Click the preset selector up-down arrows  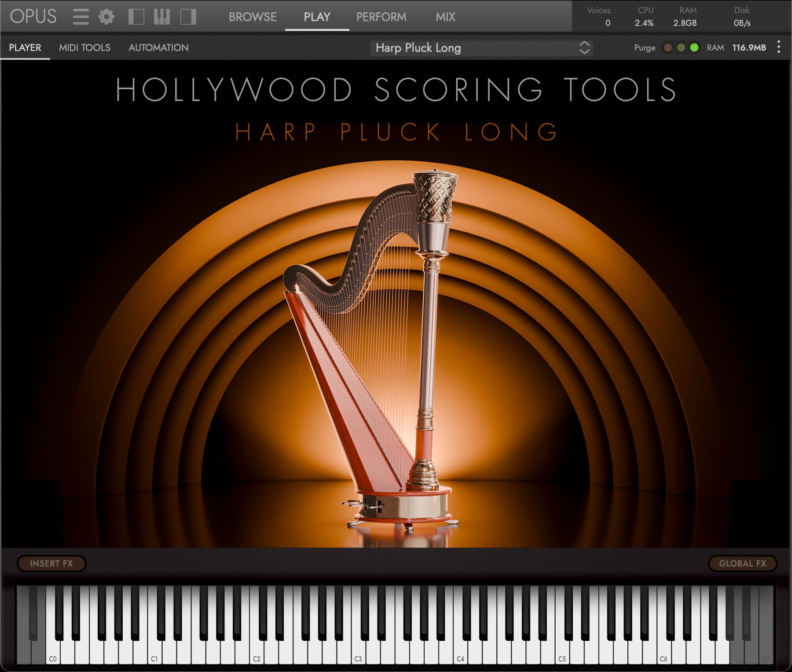(x=584, y=47)
